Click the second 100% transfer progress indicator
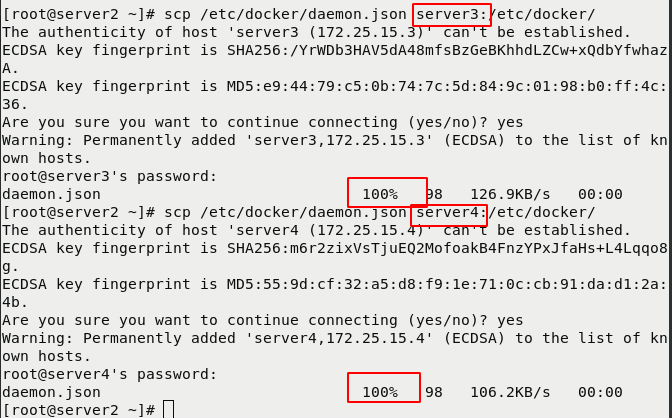The image size is (672, 418). [380, 392]
